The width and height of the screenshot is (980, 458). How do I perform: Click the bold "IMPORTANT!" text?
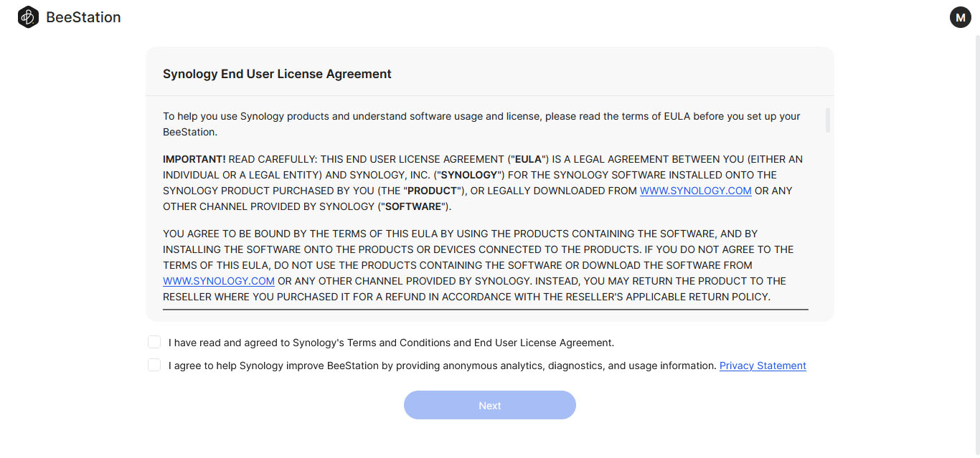pos(194,159)
